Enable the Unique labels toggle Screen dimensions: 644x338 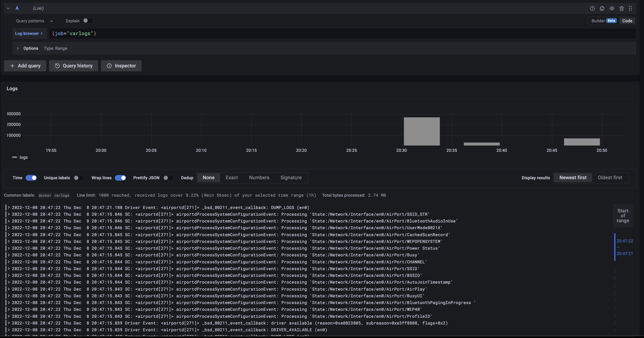point(79,178)
